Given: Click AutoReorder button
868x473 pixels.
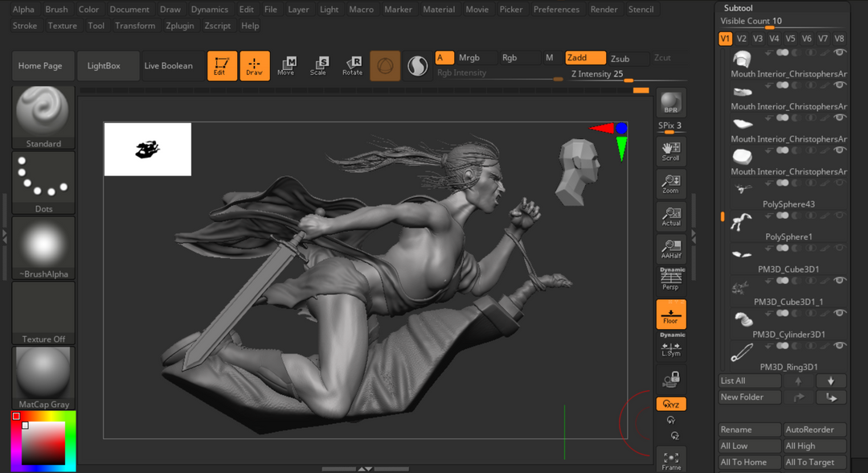Looking at the screenshot, I should click(x=815, y=430).
